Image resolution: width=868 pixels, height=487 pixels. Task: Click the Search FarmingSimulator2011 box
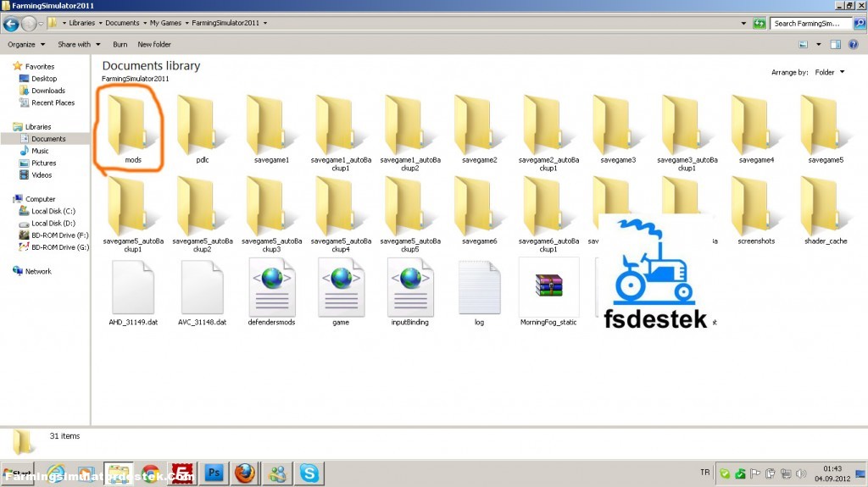tap(810, 24)
